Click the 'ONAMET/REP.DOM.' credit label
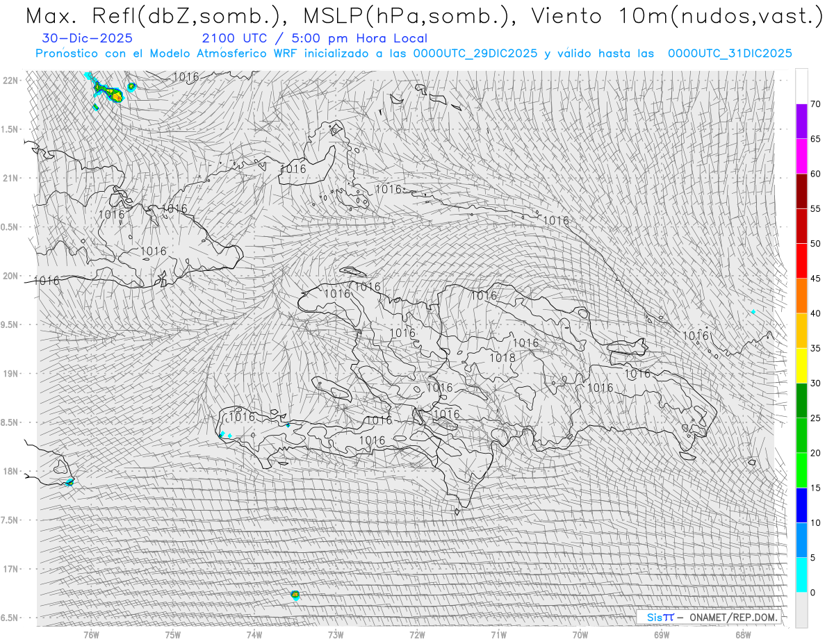 [x=732, y=617]
